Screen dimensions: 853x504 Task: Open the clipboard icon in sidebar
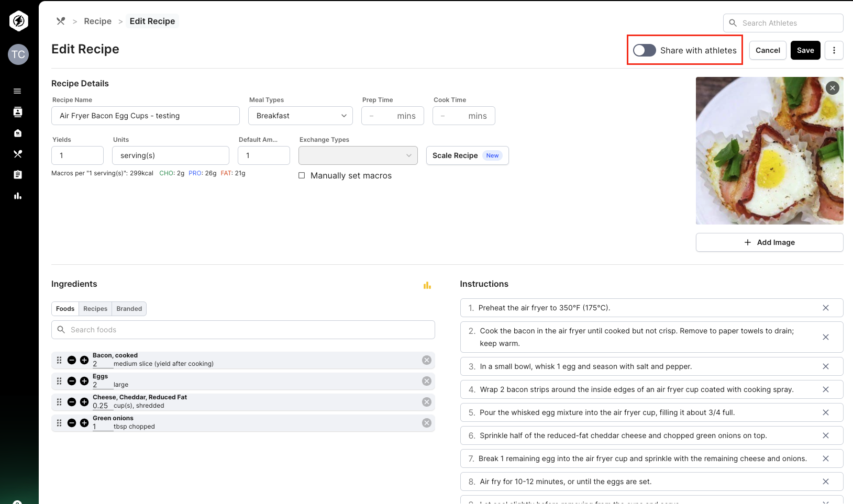(x=18, y=175)
